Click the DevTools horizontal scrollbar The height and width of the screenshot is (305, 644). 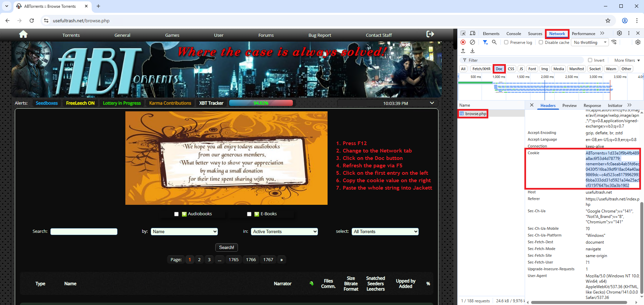coord(579,302)
